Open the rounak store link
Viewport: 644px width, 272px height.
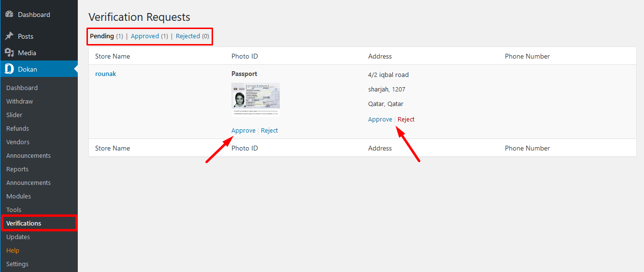point(106,74)
